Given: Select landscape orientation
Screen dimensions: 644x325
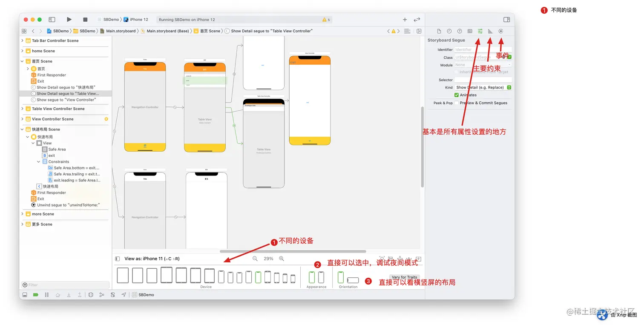Looking at the screenshot, I should point(353,280).
